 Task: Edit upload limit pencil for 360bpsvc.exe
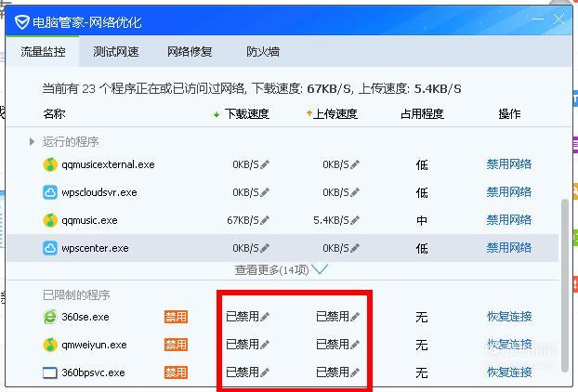tap(355, 372)
